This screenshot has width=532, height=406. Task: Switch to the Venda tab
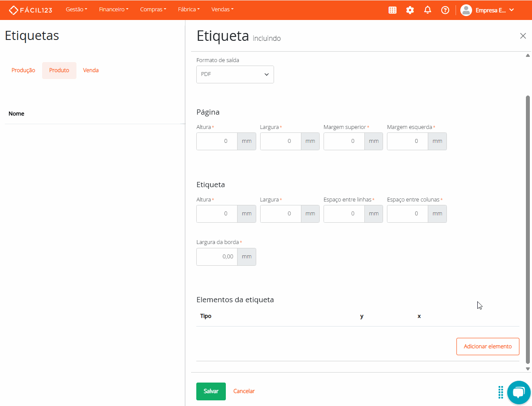point(91,70)
